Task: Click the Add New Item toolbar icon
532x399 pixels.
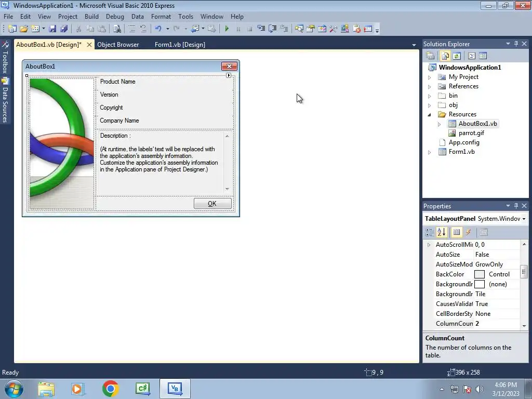Action: coord(35,29)
